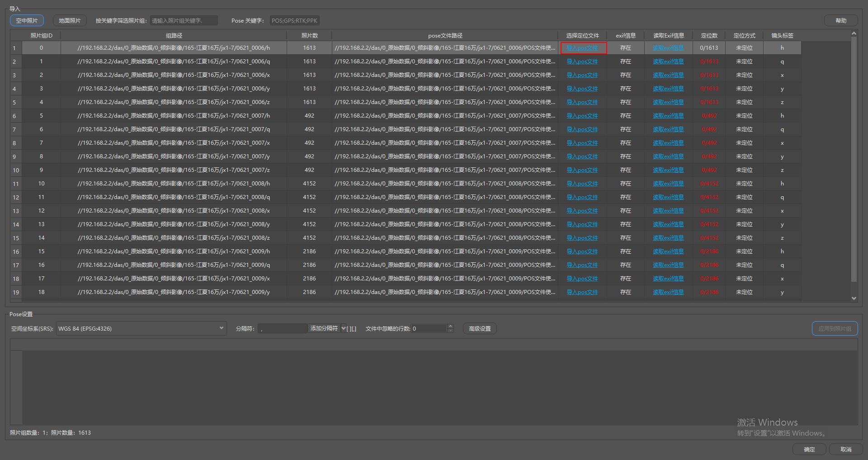
Task: Click the table scrollbar up arrow
Action: pos(854,33)
